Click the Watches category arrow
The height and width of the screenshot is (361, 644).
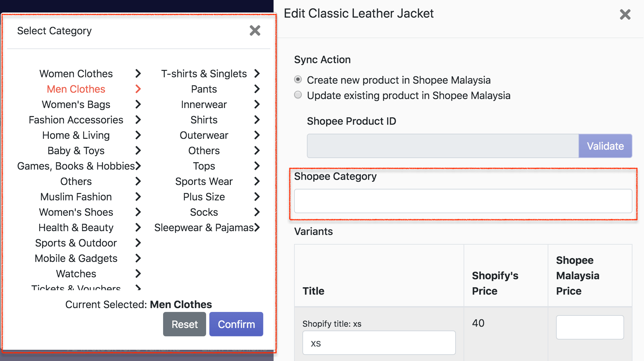click(138, 273)
